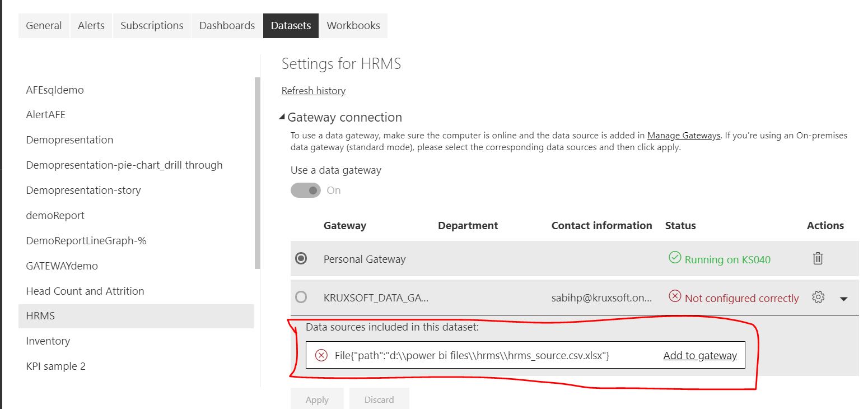Viewport: 868px width, 409px height.
Task: Select the AlertAFE dataset
Action: 46,115
